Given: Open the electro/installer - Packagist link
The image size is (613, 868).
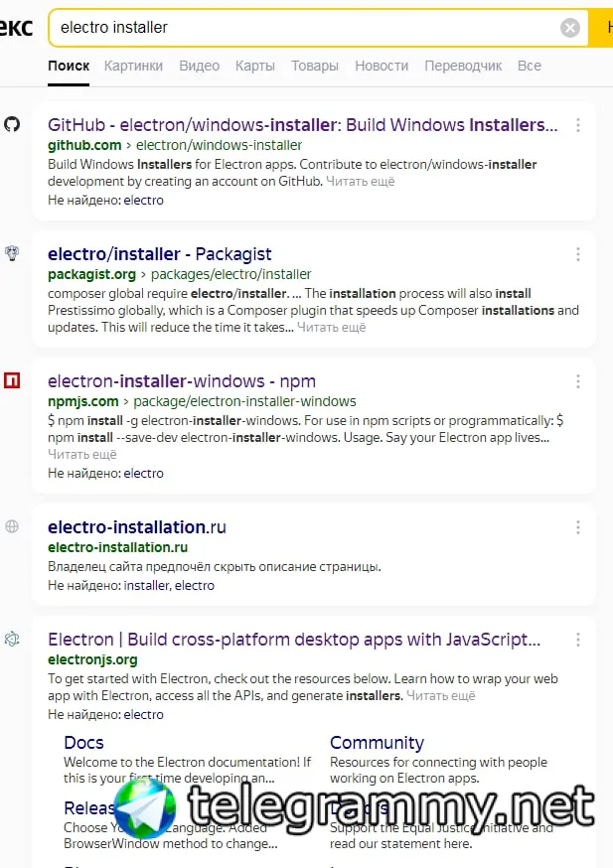Looking at the screenshot, I should [x=159, y=254].
